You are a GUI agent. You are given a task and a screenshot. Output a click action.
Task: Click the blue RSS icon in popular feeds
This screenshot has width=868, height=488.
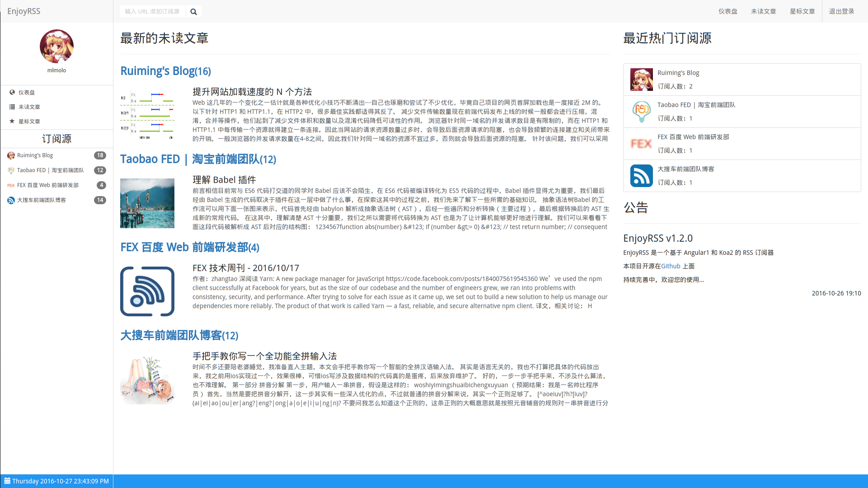point(641,176)
